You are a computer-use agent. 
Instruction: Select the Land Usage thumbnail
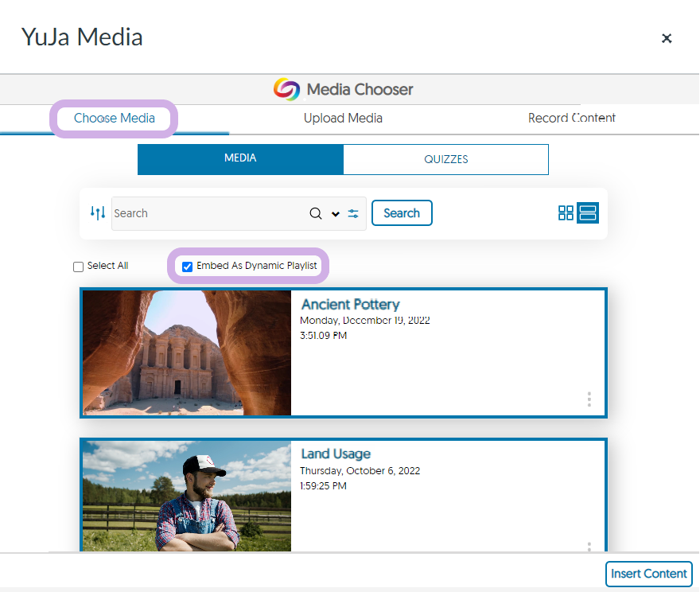tap(187, 496)
